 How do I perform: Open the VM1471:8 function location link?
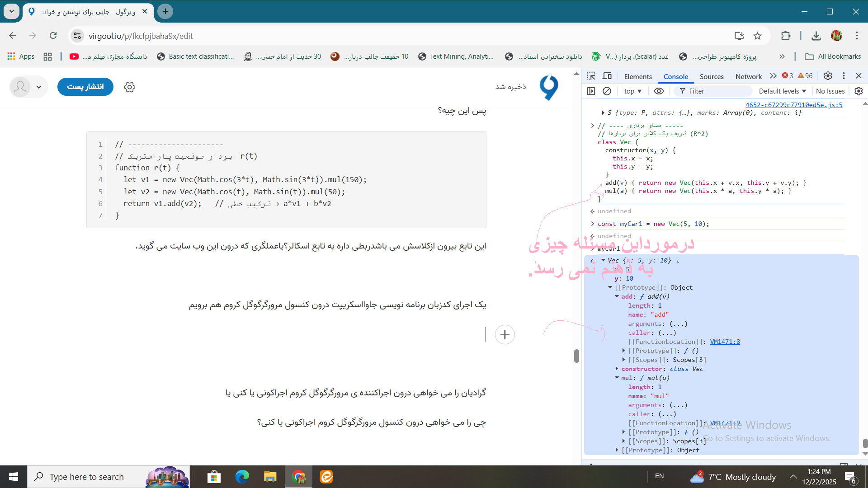pos(725,342)
